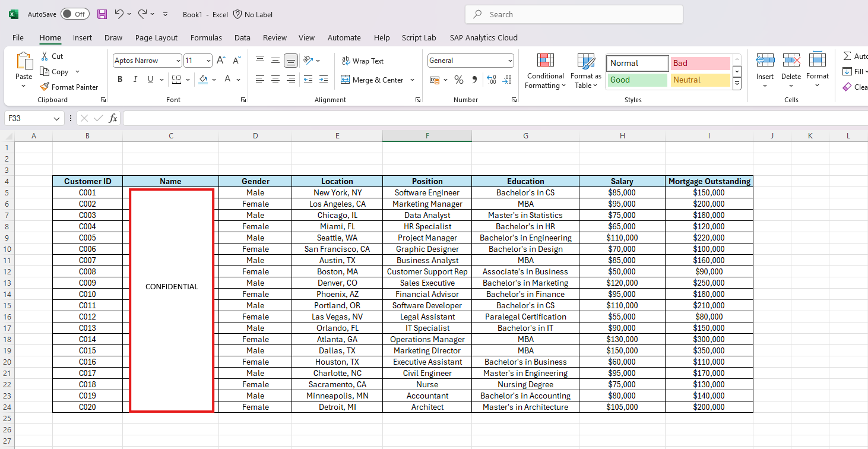Apply Percent Style number format
868x449 pixels.
coord(459,80)
